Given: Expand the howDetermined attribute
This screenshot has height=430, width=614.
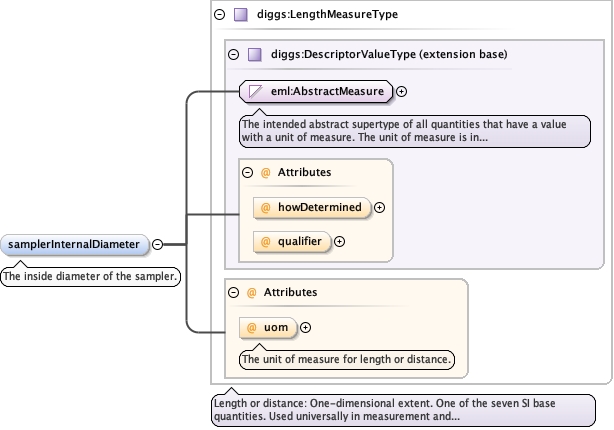Looking at the screenshot, I should (380, 208).
